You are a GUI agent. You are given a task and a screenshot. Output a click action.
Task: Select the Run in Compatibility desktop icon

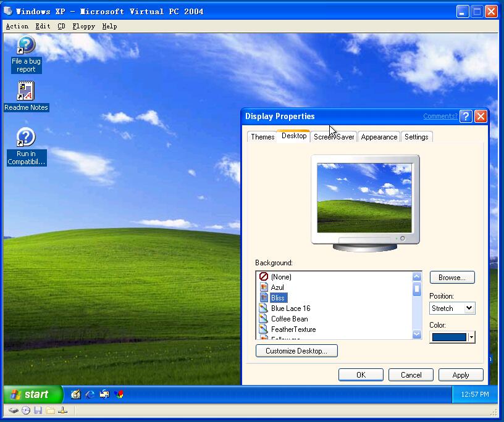pos(26,146)
